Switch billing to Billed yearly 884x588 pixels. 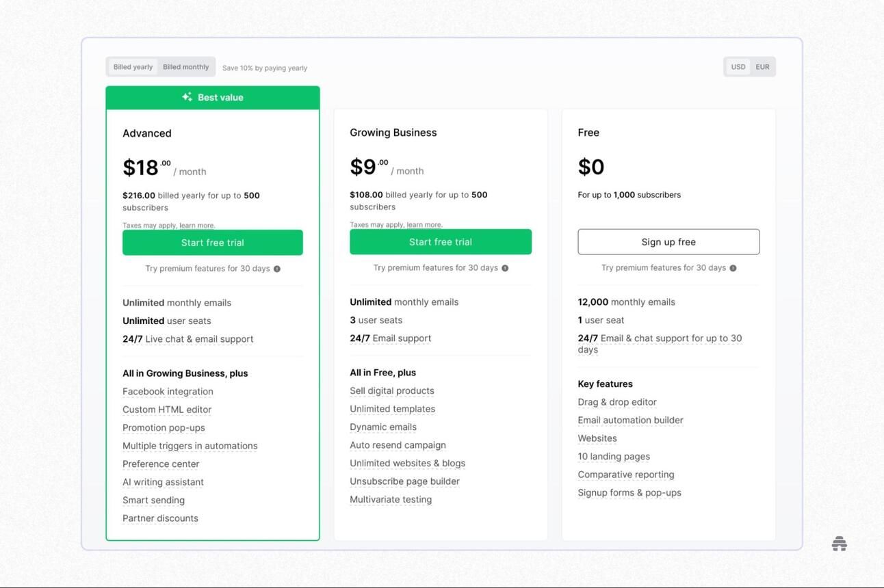[x=133, y=67]
